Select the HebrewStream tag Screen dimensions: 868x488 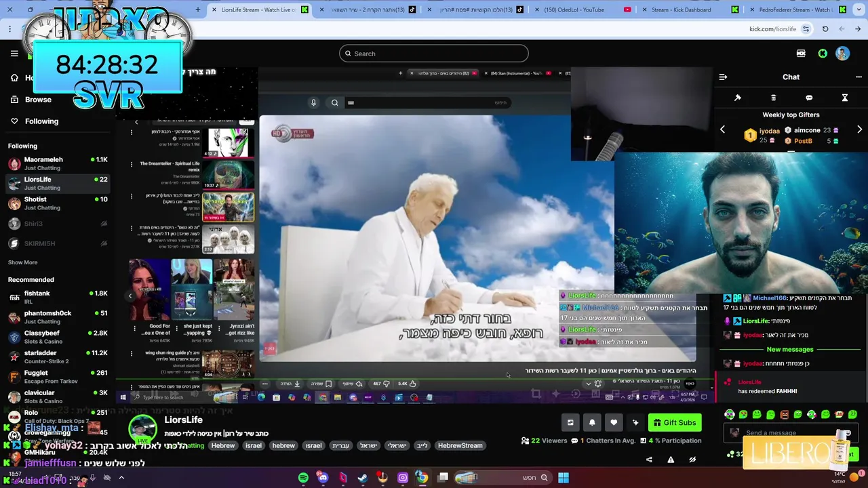click(x=460, y=445)
